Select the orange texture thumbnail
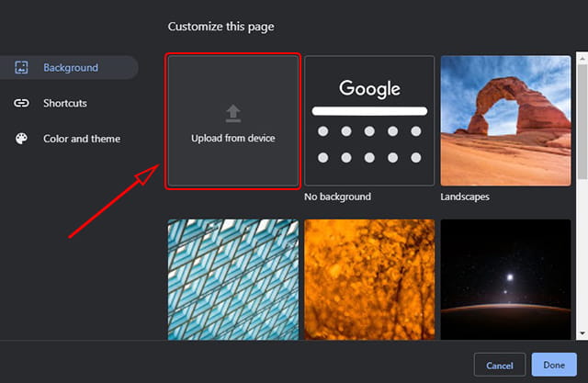Image resolution: width=588 pixels, height=383 pixels. tap(369, 279)
